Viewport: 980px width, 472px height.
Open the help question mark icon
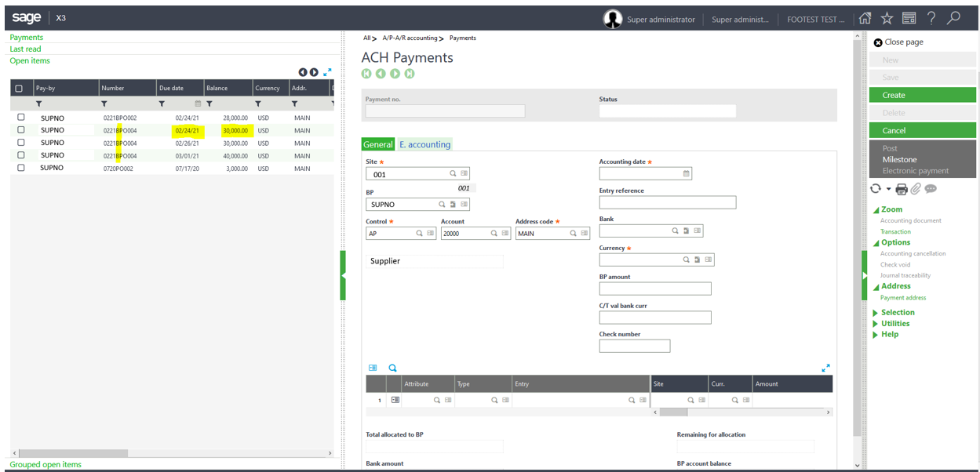(x=931, y=19)
